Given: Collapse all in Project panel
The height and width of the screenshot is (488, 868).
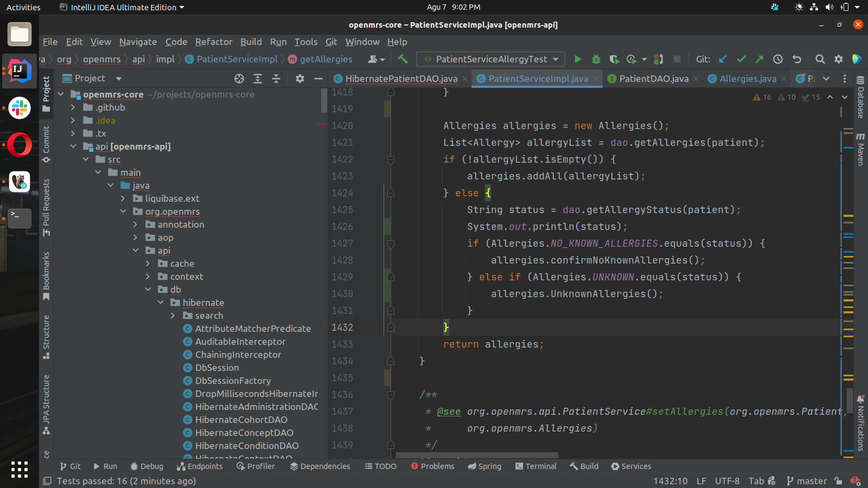Looking at the screenshot, I should pyautogui.click(x=276, y=79).
